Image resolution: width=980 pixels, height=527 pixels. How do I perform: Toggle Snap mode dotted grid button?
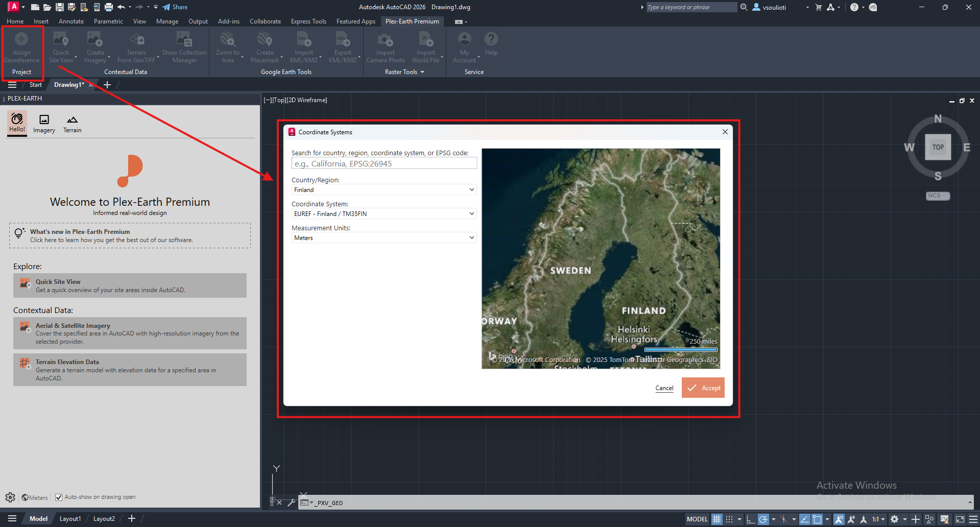(x=729, y=519)
